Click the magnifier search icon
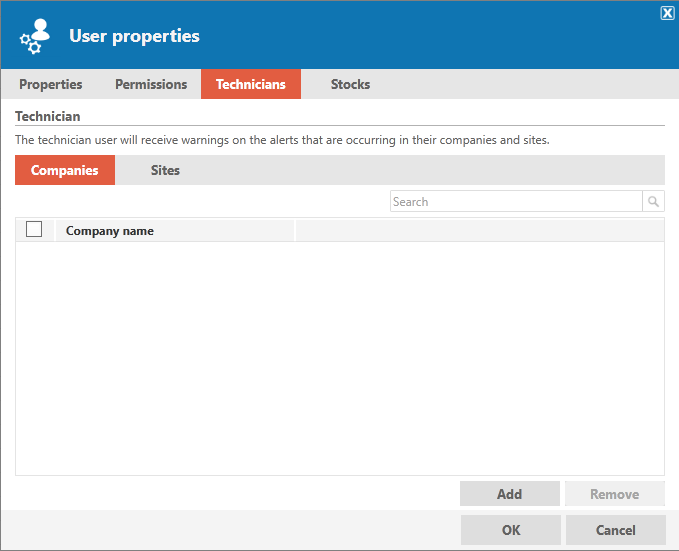 point(653,201)
